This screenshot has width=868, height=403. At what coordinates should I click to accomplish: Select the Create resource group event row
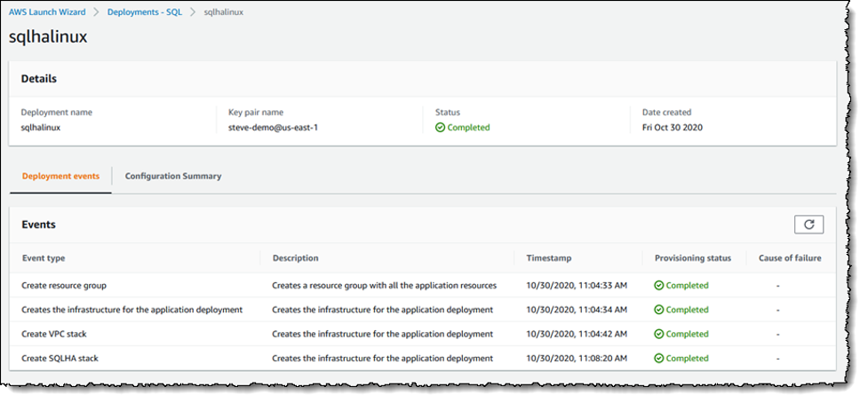pos(422,286)
